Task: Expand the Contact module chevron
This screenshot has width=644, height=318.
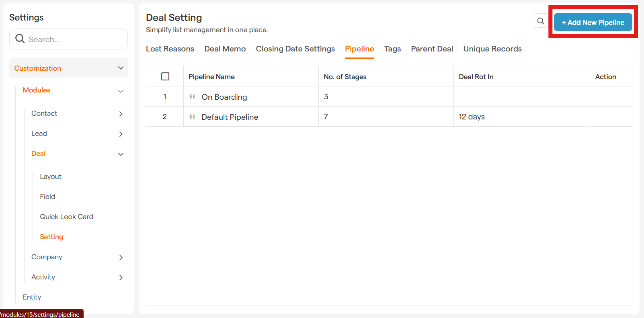Action: click(x=121, y=114)
